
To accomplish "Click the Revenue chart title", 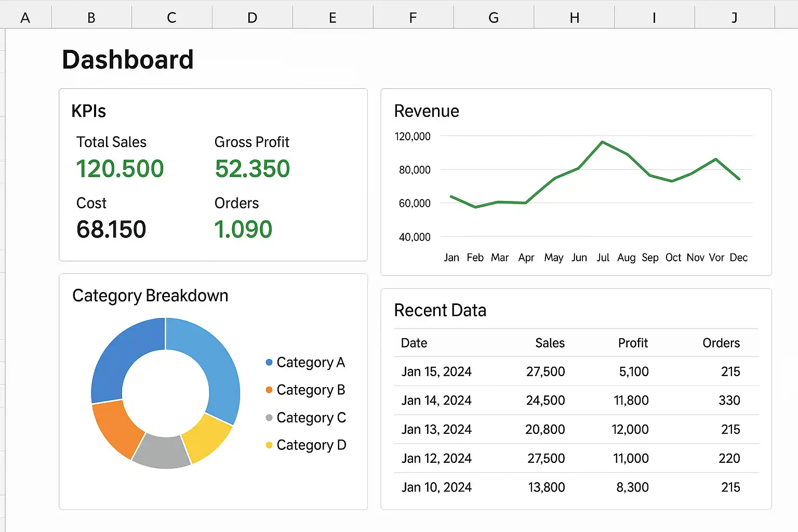I will (x=427, y=111).
